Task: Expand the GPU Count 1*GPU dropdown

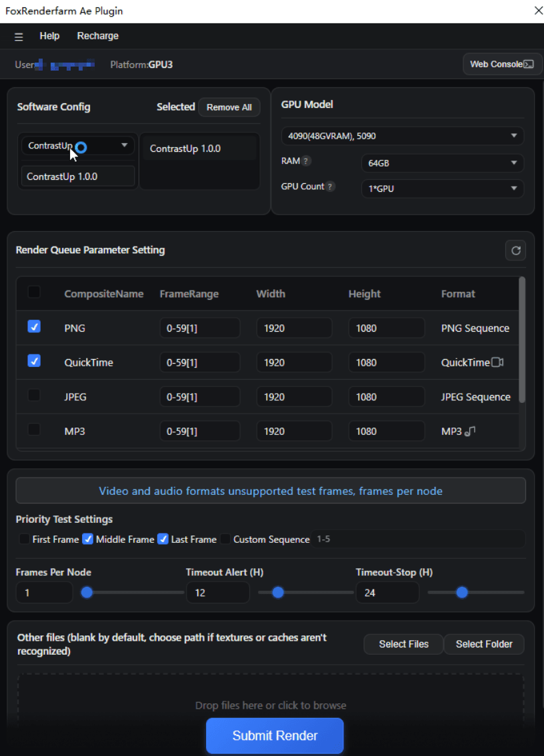Action: click(442, 189)
